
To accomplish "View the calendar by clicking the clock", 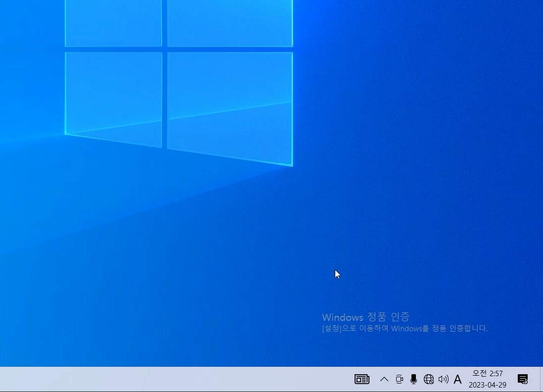I will [487, 374].
